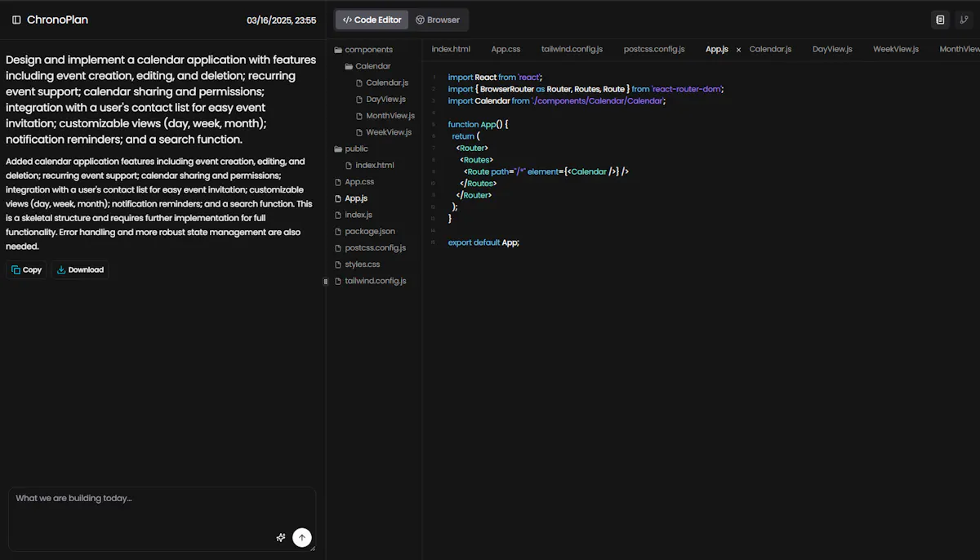Open the document panel icon at top right
This screenshot has height=560, width=980.
(941, 20)
